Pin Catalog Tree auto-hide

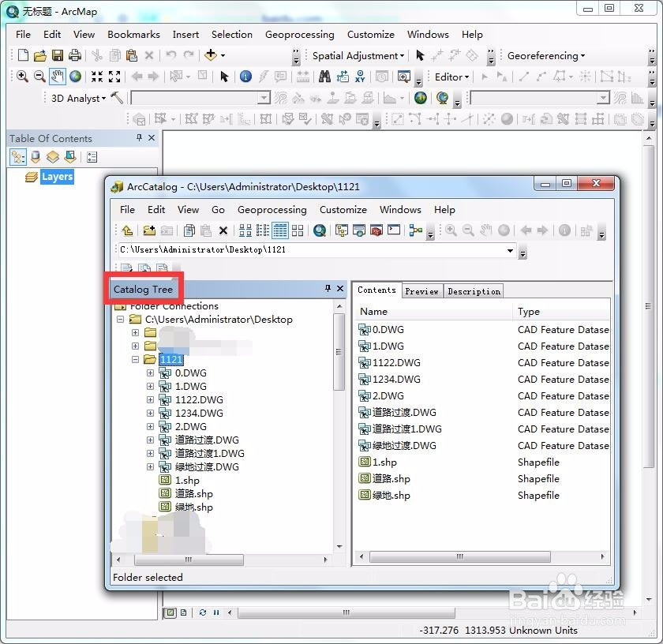[x=328, y=288]
